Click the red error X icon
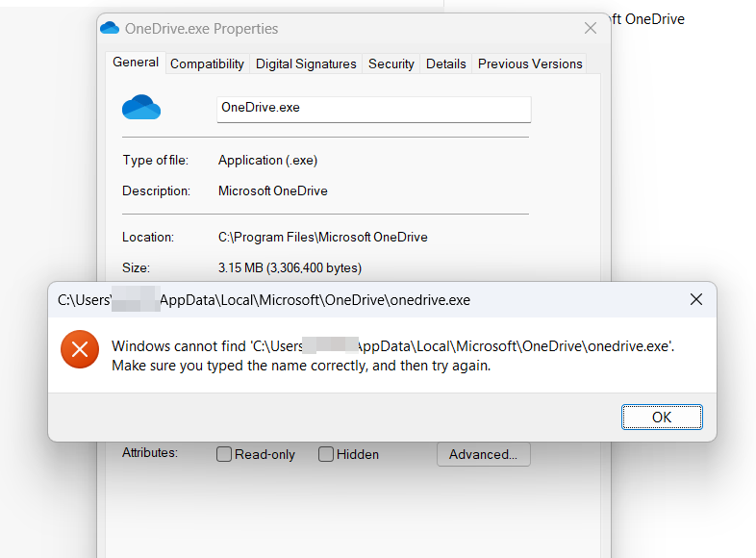756x558 pixels. pyautogui.click(x=80, y=349)
